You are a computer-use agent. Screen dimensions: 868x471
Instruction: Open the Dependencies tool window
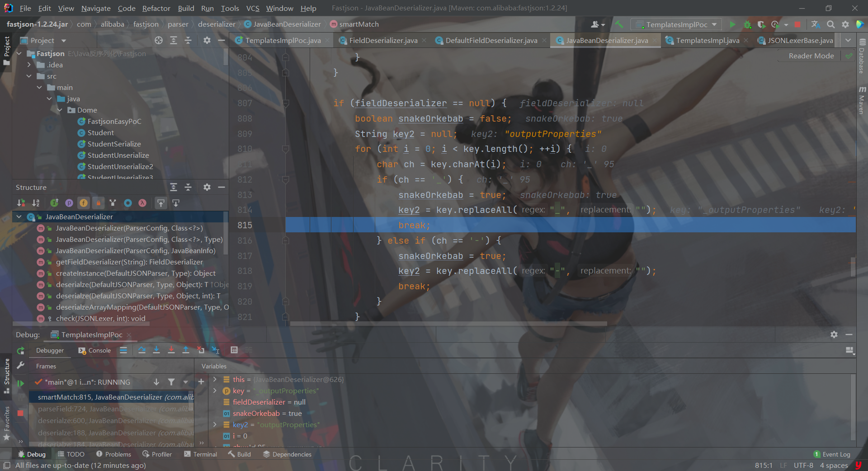coord(287,454)
